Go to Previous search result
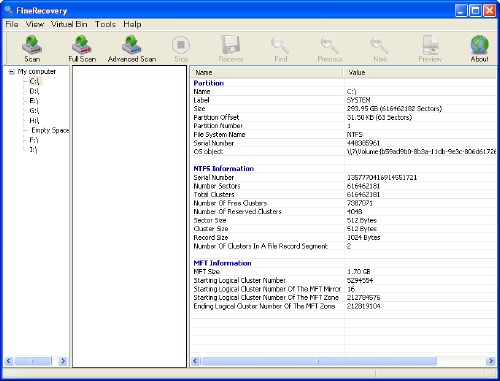 pyautogui.click(x=330, y=48)
